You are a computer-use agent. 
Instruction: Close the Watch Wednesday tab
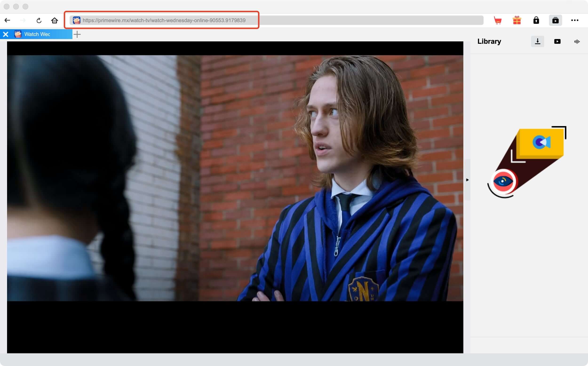coord(6,34)
